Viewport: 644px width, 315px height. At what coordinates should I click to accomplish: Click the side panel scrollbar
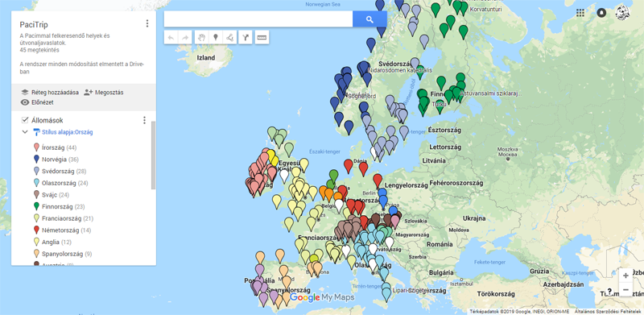[x=154, y=155]
